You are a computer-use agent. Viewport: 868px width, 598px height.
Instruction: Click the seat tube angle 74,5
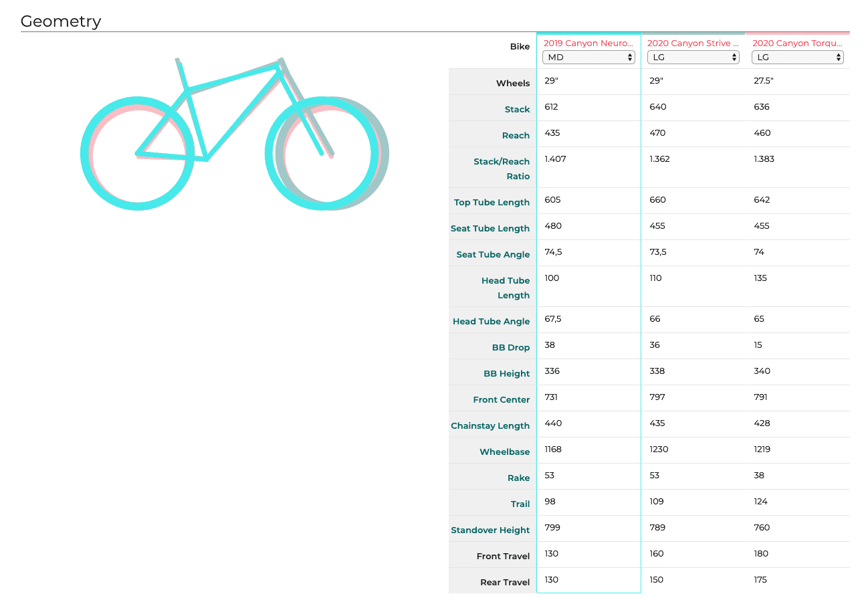(x=553, y=252)
